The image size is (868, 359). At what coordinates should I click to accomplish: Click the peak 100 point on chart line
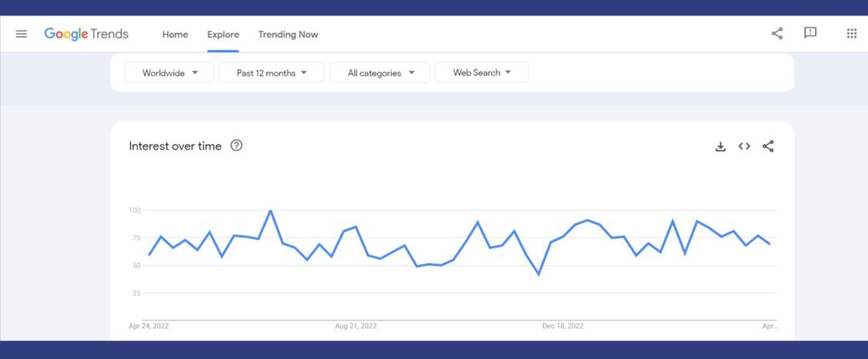click(x=270, y=210)
